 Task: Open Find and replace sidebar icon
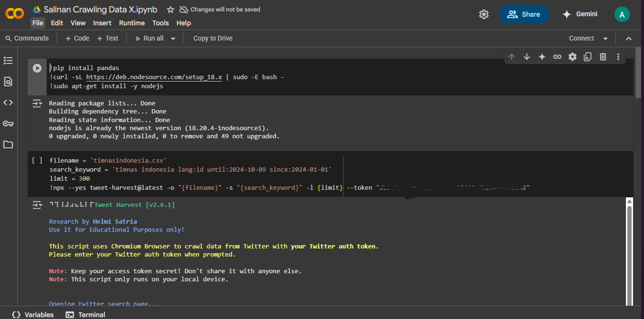[8, 82]
